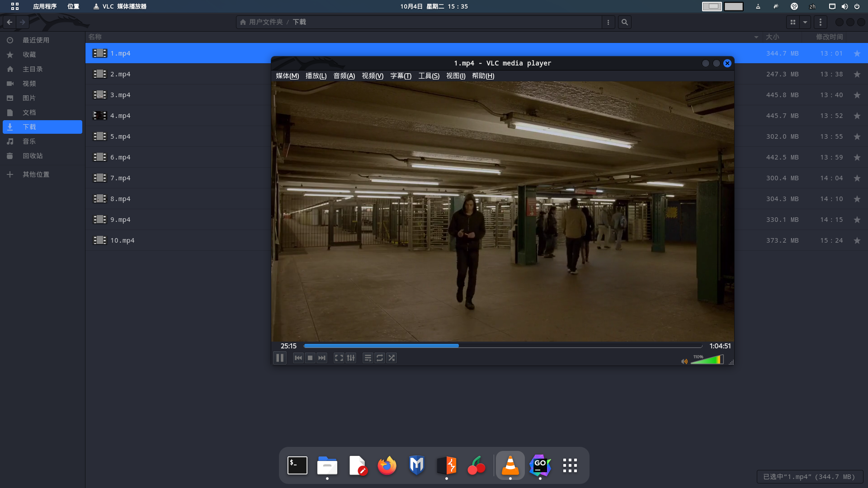
Task: Open the 字幕(T) menu
Action: 401,76
